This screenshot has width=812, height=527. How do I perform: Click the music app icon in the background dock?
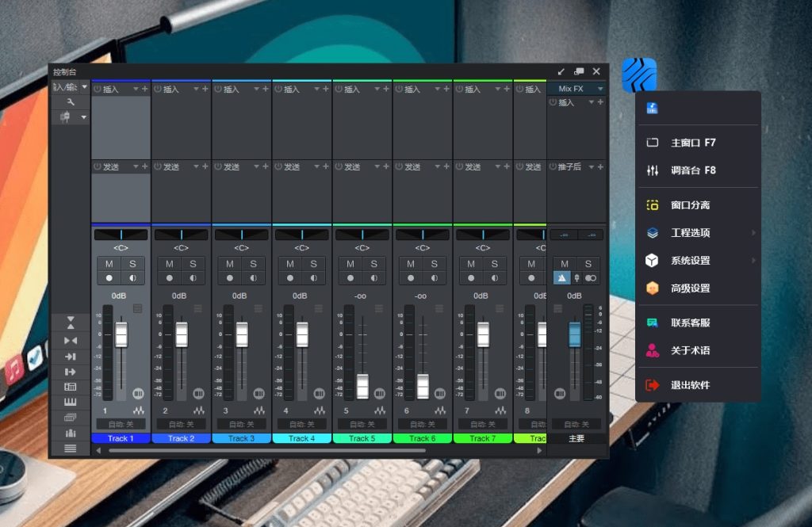[13, 369]
